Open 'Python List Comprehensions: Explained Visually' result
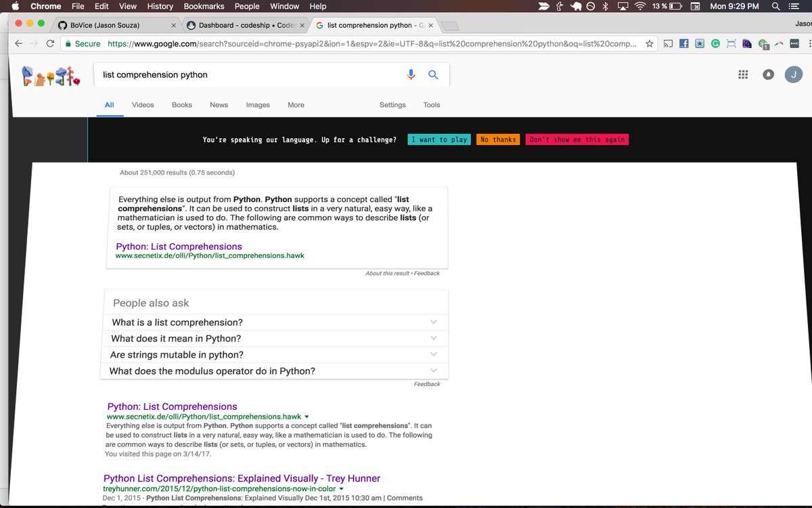 click(x=242, y=478)
